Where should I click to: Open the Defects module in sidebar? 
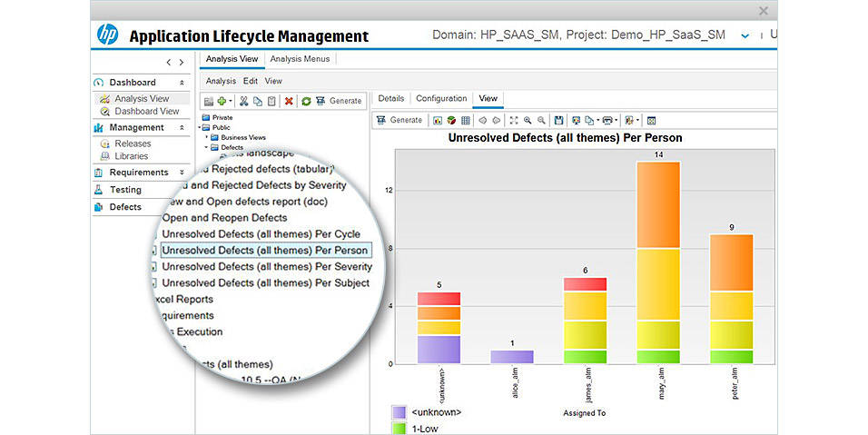[x=125, y=207]
